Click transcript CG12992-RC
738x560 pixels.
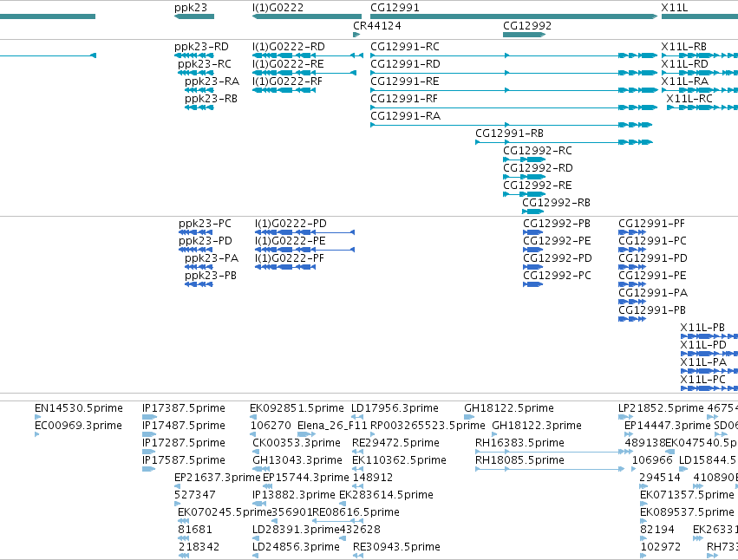tap(538, 151)
